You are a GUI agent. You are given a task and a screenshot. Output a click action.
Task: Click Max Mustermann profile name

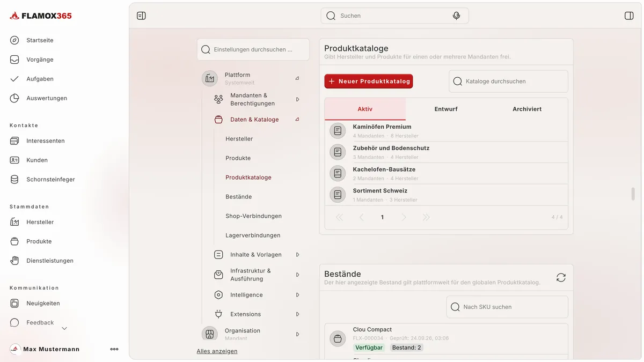point(52,349)
